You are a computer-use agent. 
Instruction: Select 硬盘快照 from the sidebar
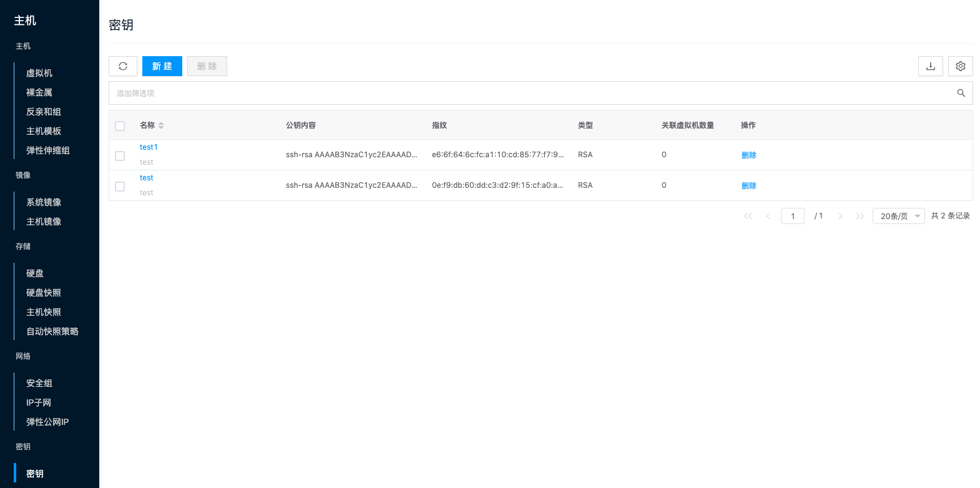[44, 293]
